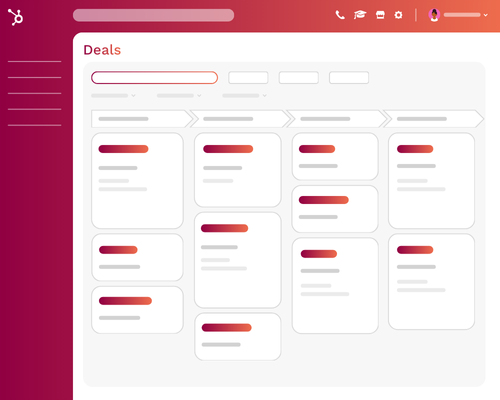The width and height of the screenshot is (500, 400).
Task: Open the tall top deal card in first column
Action: pyautogui.click(x=137, y=181)
